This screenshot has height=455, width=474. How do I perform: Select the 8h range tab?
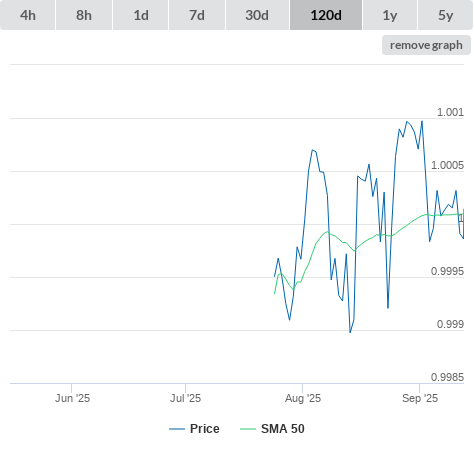click(84, 15)
